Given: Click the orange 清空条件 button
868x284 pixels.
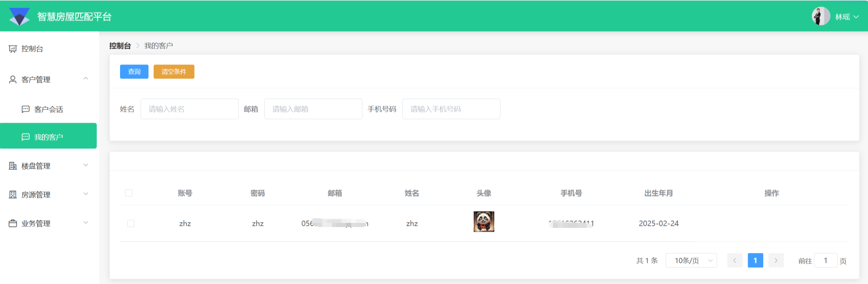Looking at the screenshot, I should pyautogui.click(x=174, y=71).
